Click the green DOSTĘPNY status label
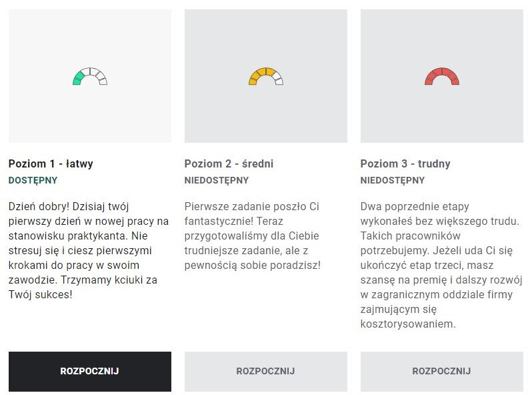This screenshot has height=395, width=532. pos(33,180)
